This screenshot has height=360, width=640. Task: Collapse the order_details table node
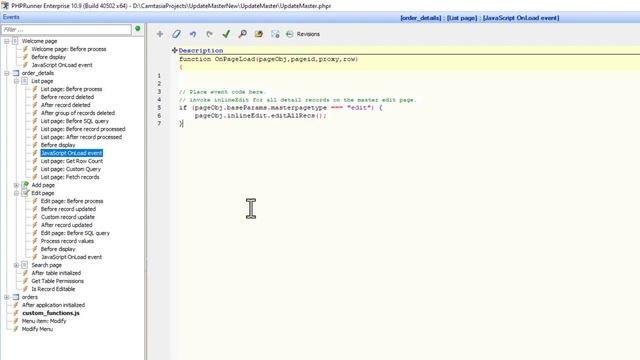7,73
